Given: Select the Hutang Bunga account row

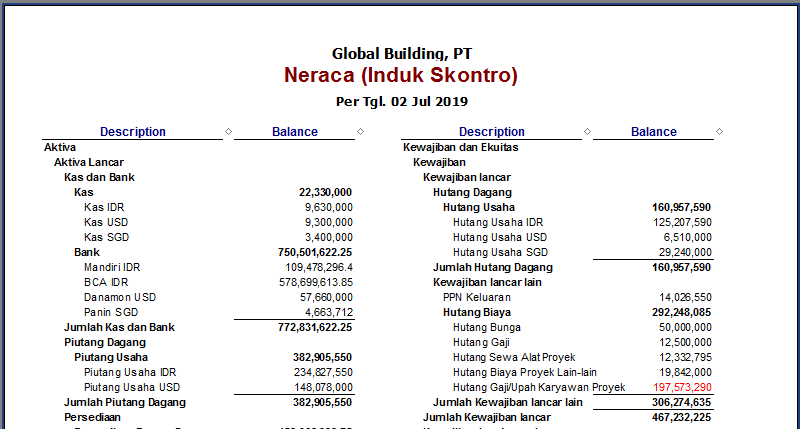Looking at the screenshot, I should [486, 327].
